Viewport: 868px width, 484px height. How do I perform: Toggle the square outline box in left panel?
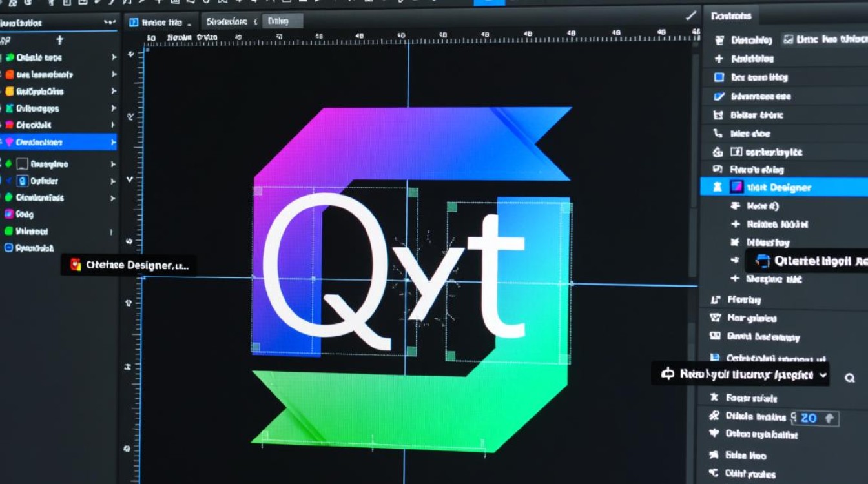(x=23, y=165)
